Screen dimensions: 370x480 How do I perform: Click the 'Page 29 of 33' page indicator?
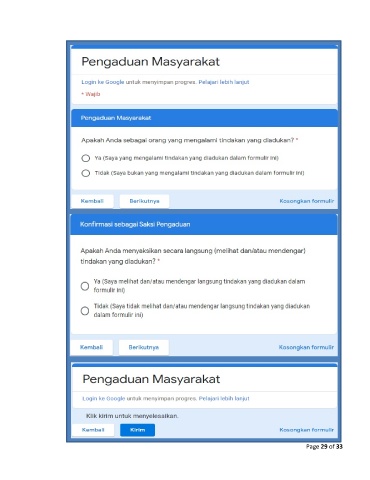pyautogui.click(x=324, y=447)
